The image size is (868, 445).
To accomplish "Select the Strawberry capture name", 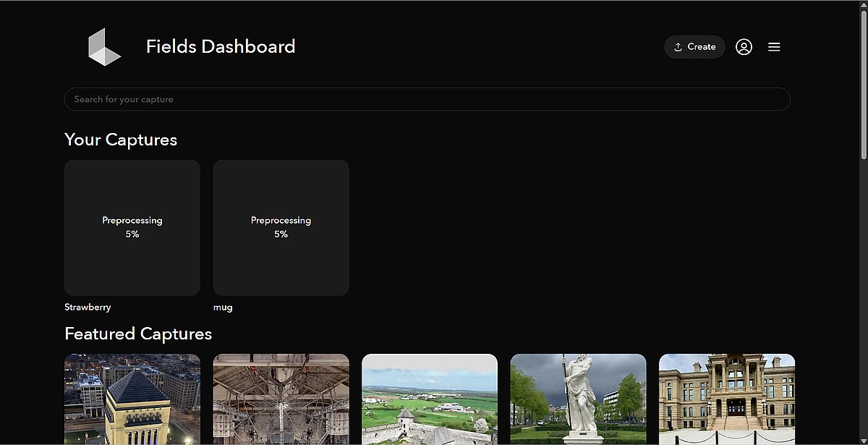I will pyautogui.click(x=88, y=308).
